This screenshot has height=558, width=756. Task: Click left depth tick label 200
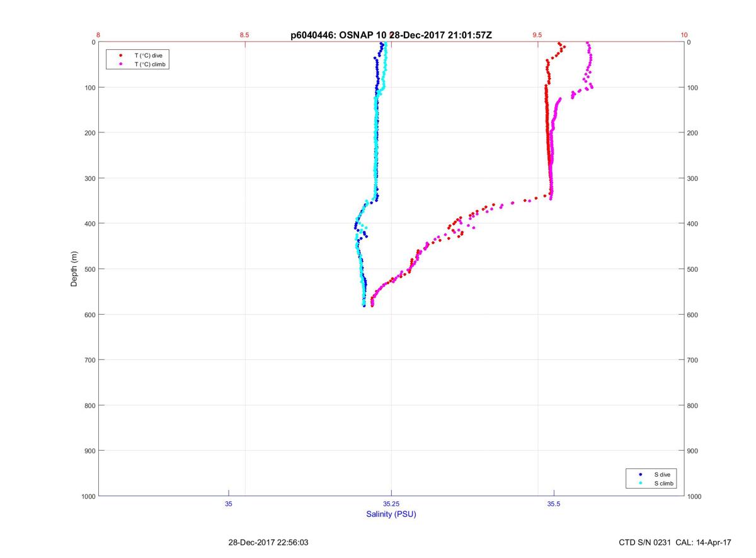click(89, 133)
